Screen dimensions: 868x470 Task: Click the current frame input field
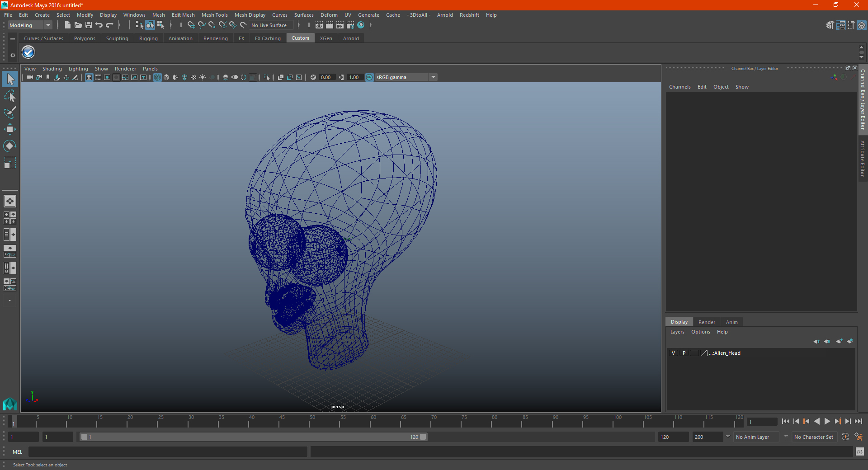click(761, 422)
